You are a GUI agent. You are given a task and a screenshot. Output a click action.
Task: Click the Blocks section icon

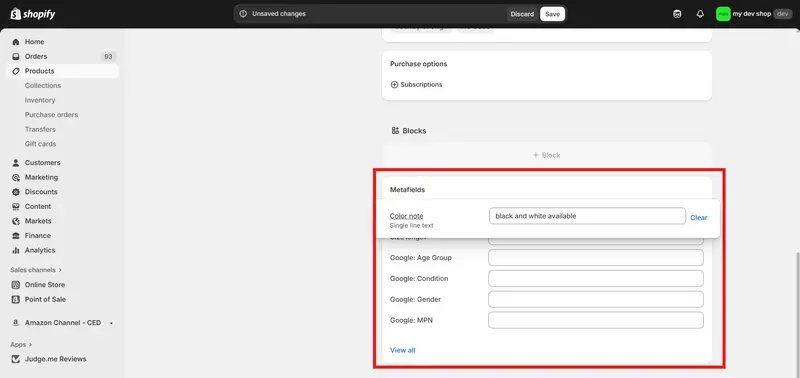(x=395, y=131)
